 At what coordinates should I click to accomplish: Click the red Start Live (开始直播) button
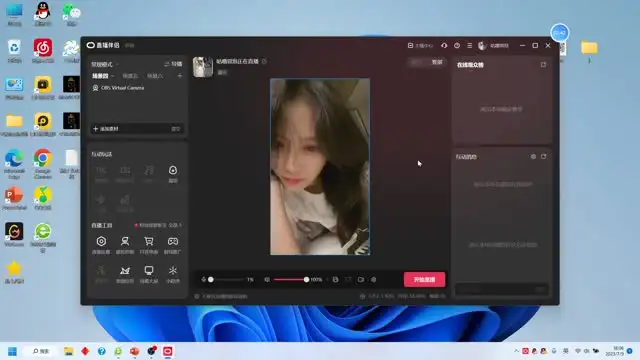424,280
